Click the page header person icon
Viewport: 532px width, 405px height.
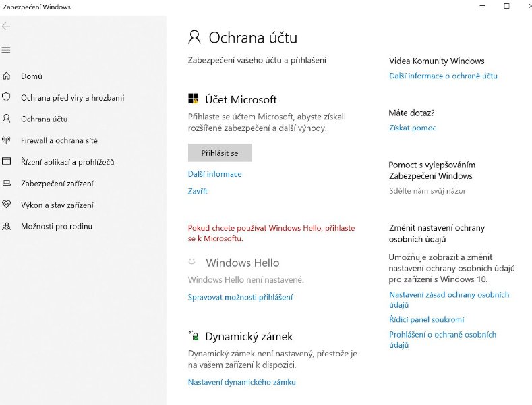(x=194, y=37)
